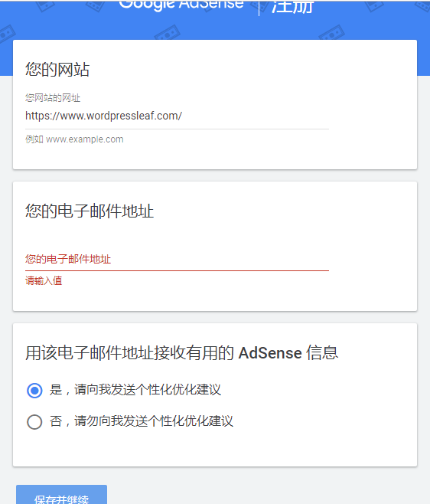Viewport: 430px width, 504px height.
Task: Focus the email address input field
Action: point(177,260)
